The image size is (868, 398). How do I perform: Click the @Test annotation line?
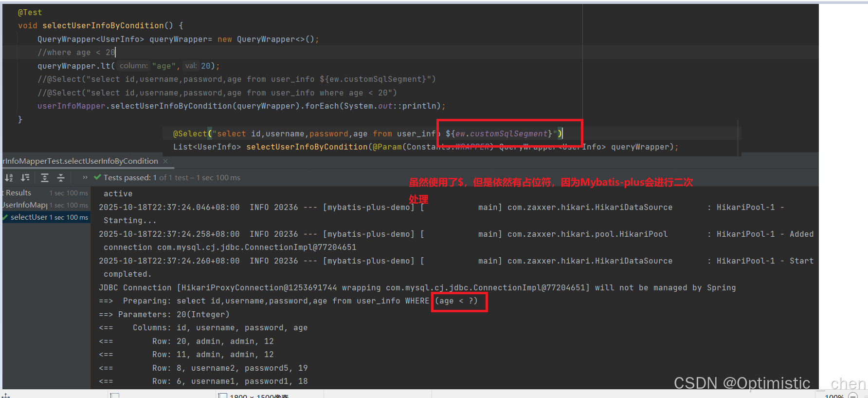pyautogui.click(x=30, y=13)
